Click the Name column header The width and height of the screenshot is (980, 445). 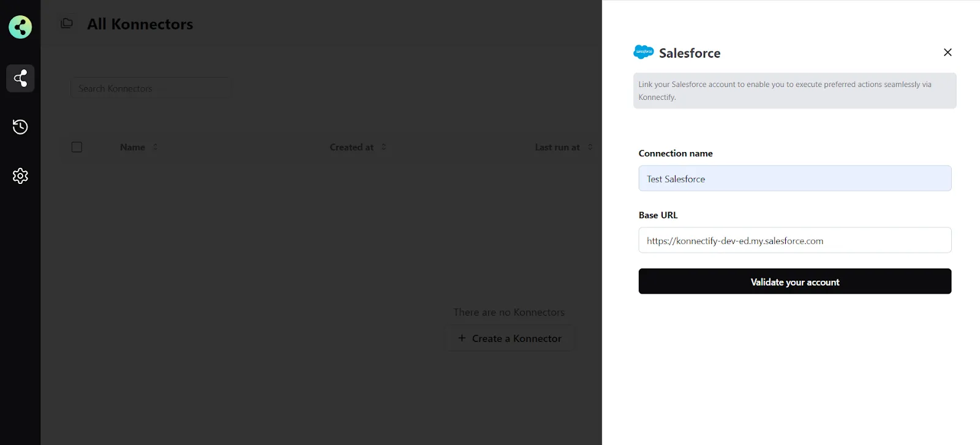point(132,147)
